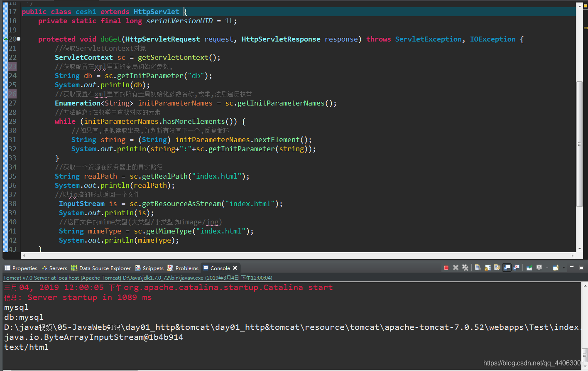Click Servers tab icon

coord(44,268)
